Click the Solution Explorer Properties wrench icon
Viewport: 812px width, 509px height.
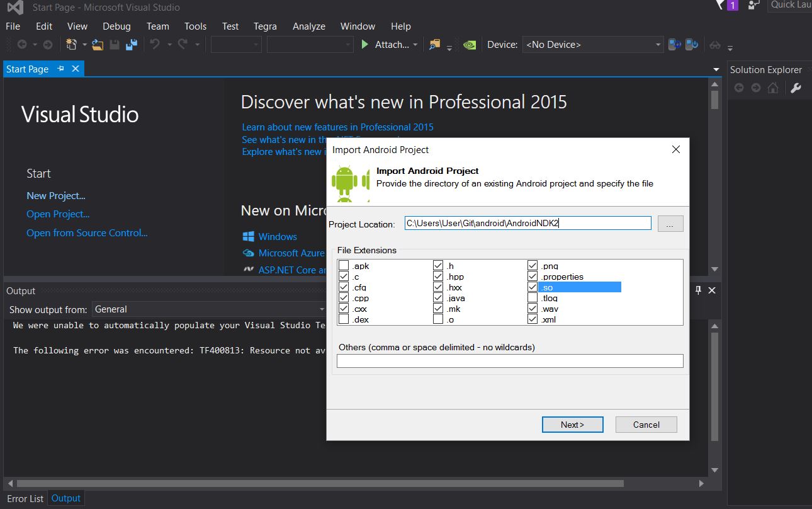pyautogui.click(x=796, y=88)
